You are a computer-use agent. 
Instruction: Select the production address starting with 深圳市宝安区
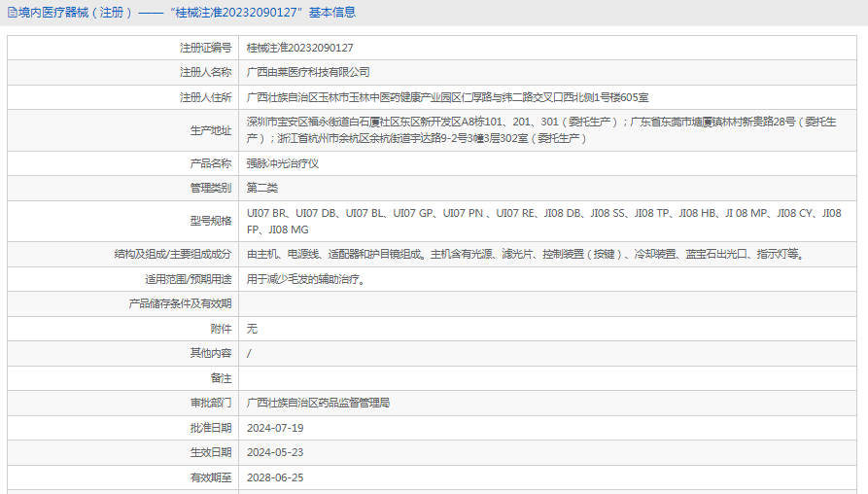[541, 130]
